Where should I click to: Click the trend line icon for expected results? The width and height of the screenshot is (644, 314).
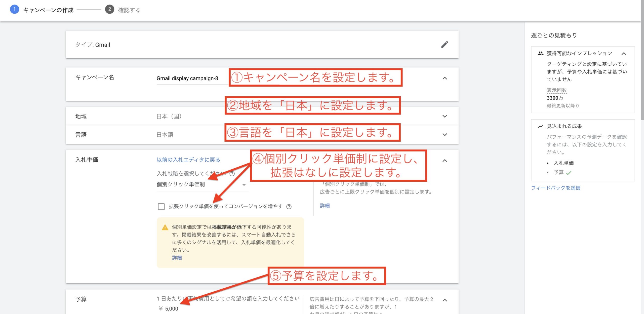pyautogui.click(x=540, y=126)
